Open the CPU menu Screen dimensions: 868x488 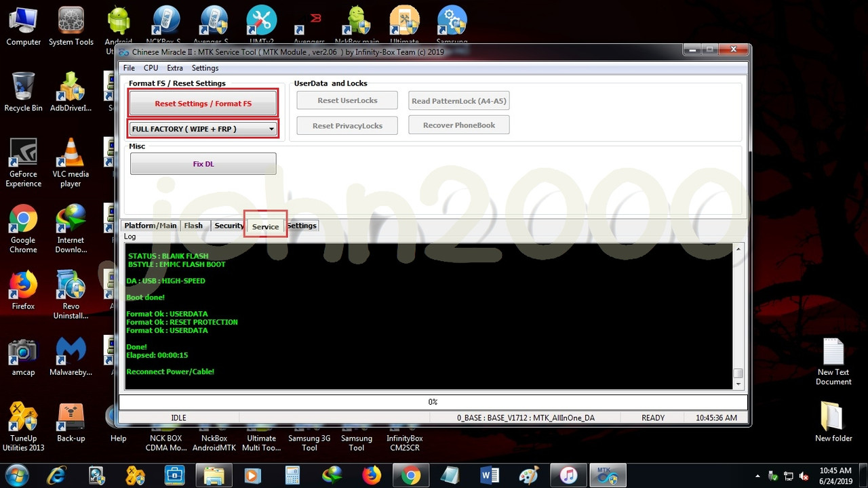(151, 68)
